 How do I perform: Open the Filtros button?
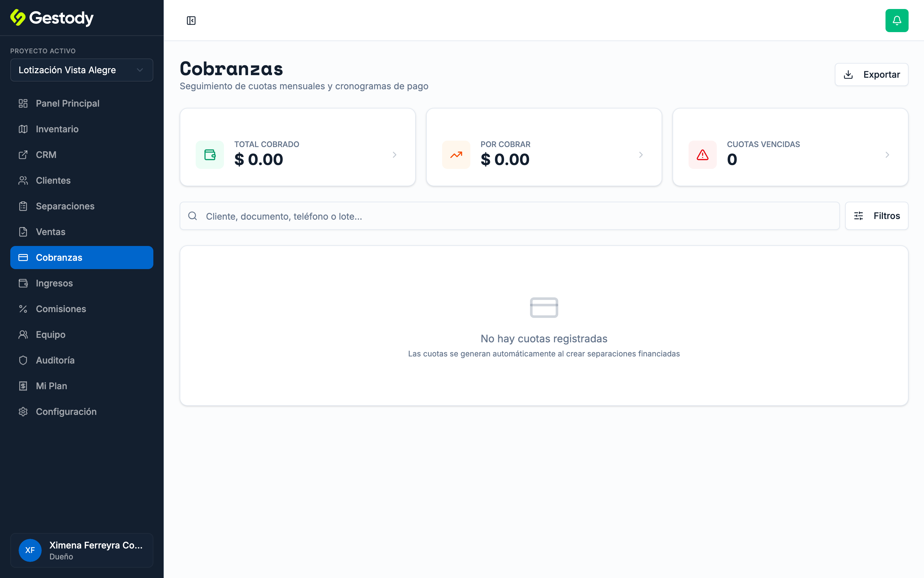[877, 216]
